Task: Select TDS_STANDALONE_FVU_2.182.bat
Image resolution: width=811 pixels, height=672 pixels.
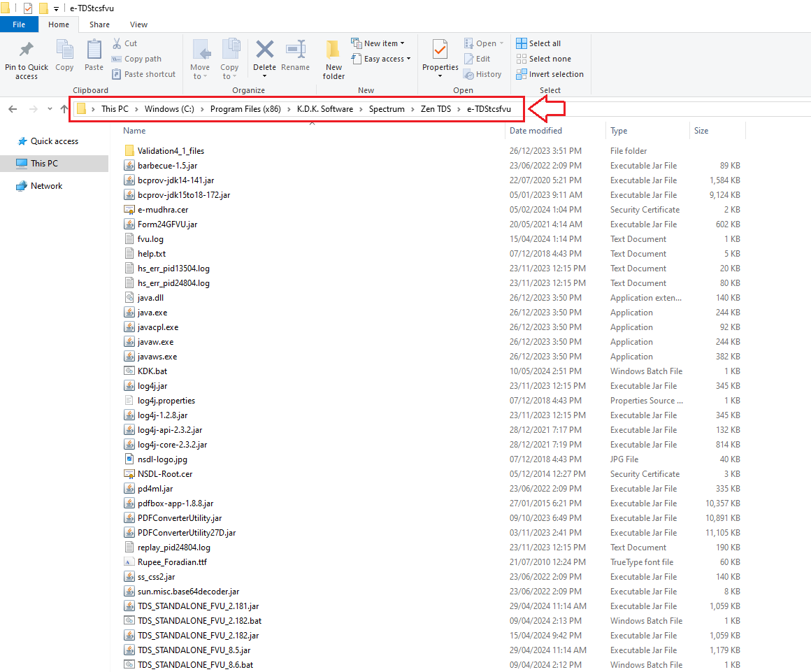Action: 200,621
